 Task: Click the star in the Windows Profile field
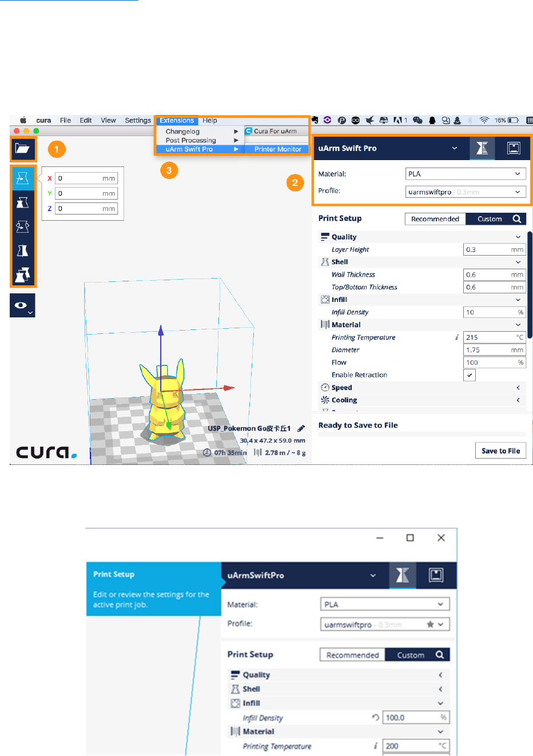430,624
